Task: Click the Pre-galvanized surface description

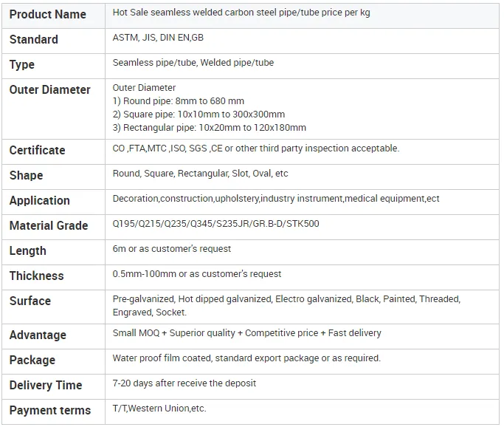Action: coord(286,306)
